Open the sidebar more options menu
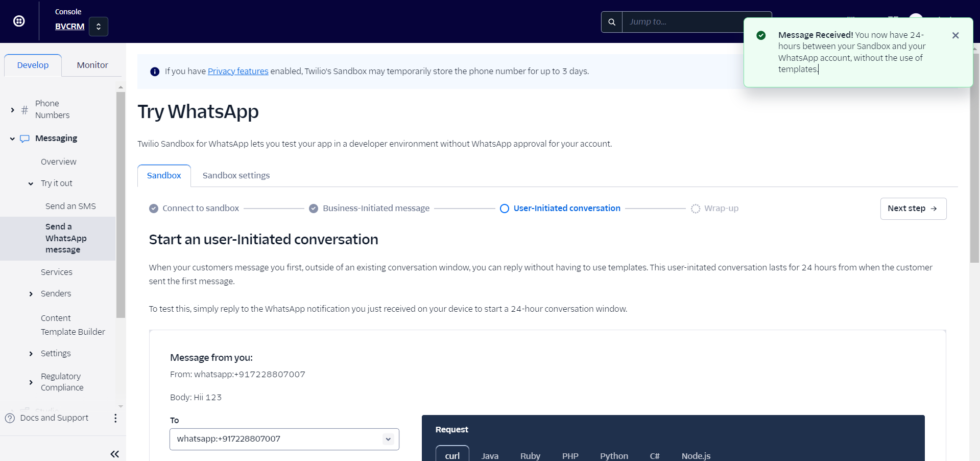This screenshot has height=461, width=980. (x=115, y=418)
